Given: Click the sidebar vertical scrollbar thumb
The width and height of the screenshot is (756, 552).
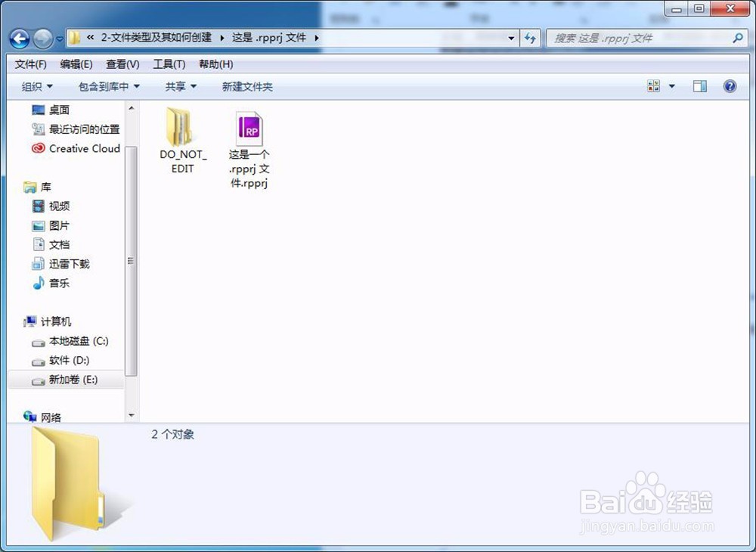Looking at the screenshot, I should point(131,260).
